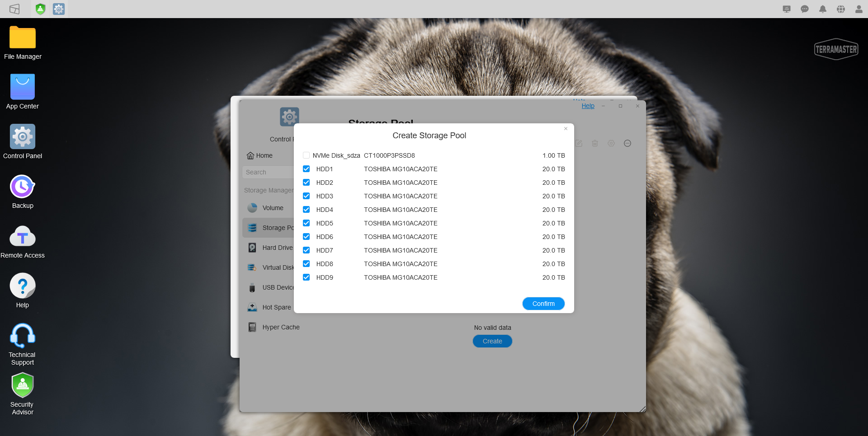
Task: Launch Security Advisor from the desktop
Action: [23, 394]
